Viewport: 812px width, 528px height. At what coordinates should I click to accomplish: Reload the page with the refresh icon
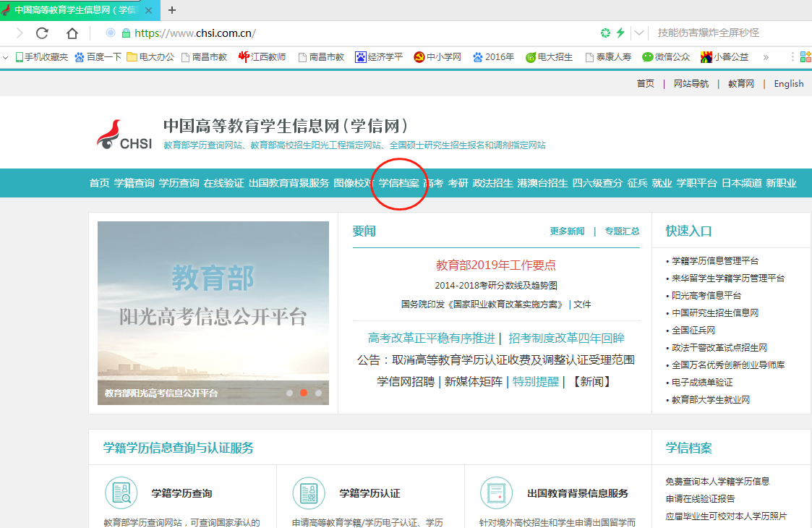(x=42, y=33)
